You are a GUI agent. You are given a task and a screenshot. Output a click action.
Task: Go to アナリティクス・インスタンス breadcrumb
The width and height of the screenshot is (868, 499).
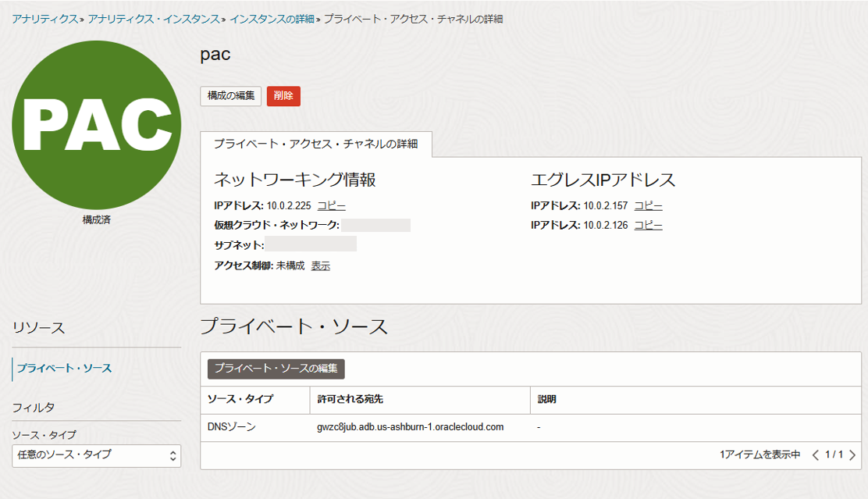pos(153,19)
